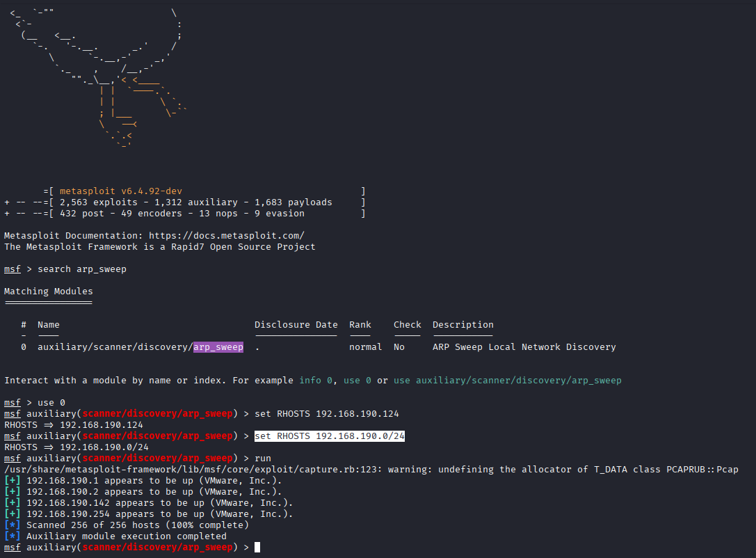Click highlighted 'set RHOSTS 192.168.190.0/24' command
The width and height of the screenshot is (756, 558).
click(330, 436)
